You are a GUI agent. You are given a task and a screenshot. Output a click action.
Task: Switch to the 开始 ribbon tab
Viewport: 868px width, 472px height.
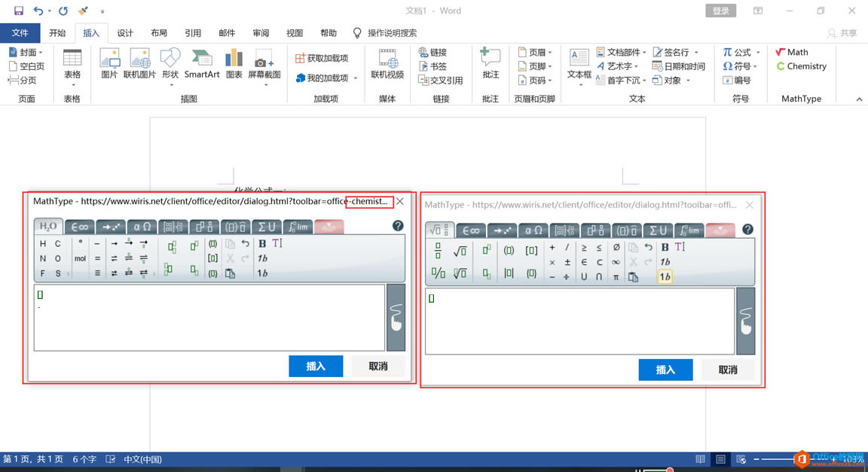click(x=56, y=33)
